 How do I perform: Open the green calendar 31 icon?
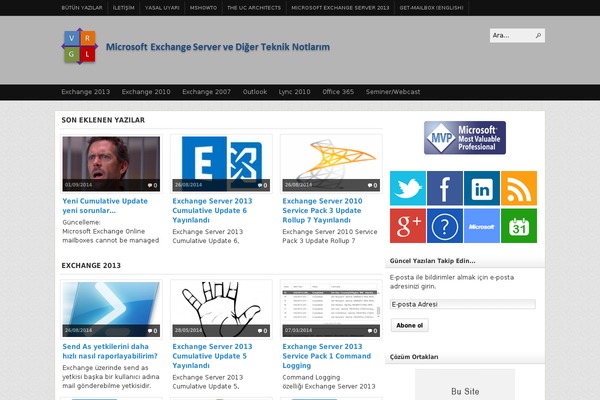(519, 225)
